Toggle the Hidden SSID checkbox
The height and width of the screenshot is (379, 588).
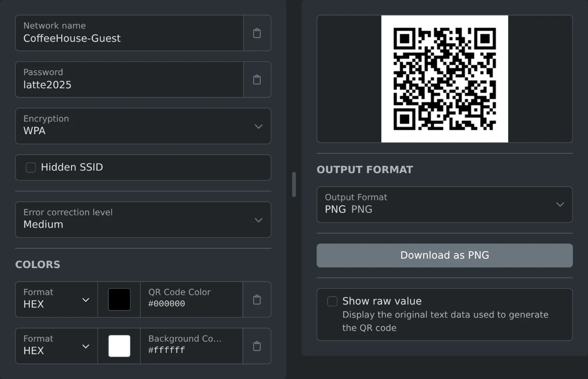click(31, 168)
